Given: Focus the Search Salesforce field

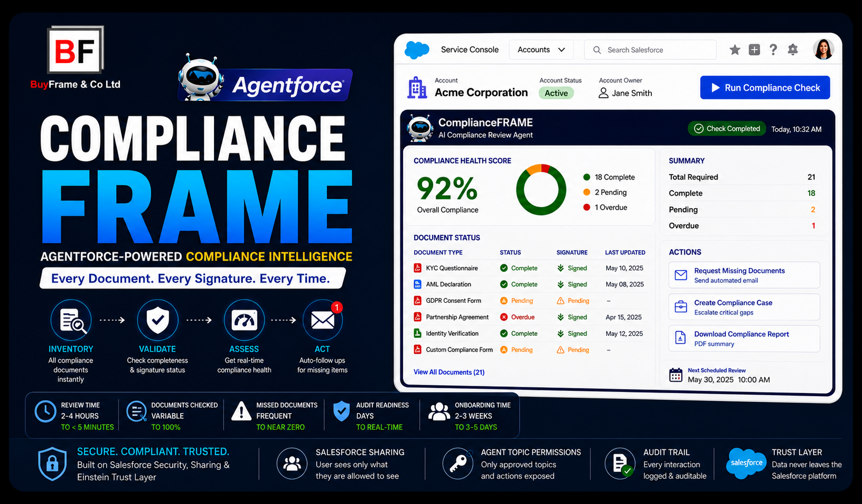Looking at the screenshot, I should pos(650,50).
